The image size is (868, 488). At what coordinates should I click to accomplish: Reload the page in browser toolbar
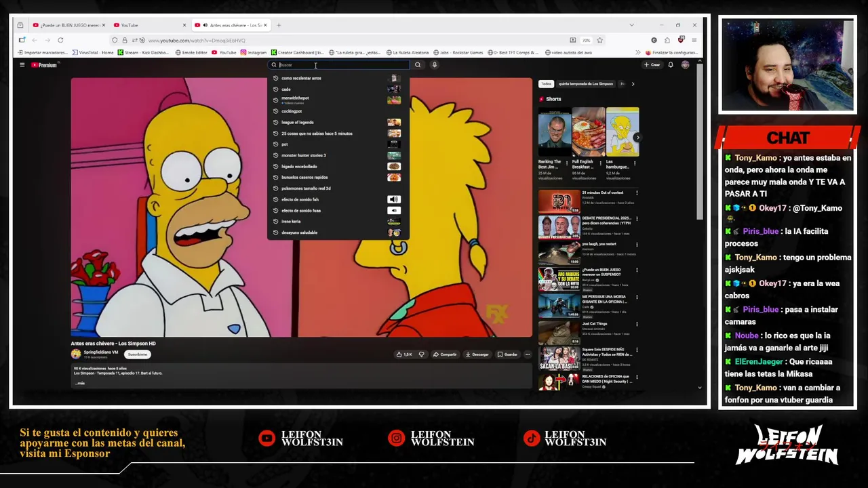(x=60, y=40)
